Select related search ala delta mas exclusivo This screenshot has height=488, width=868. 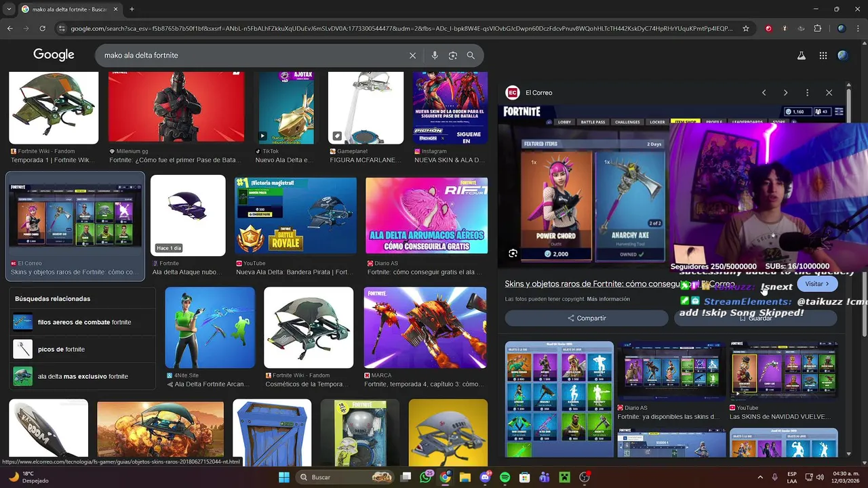82,376
